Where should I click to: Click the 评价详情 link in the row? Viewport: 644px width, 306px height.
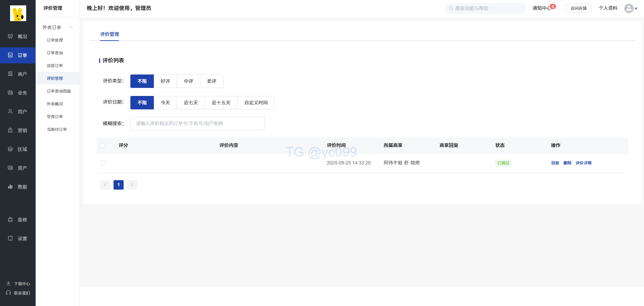[583, 163]
